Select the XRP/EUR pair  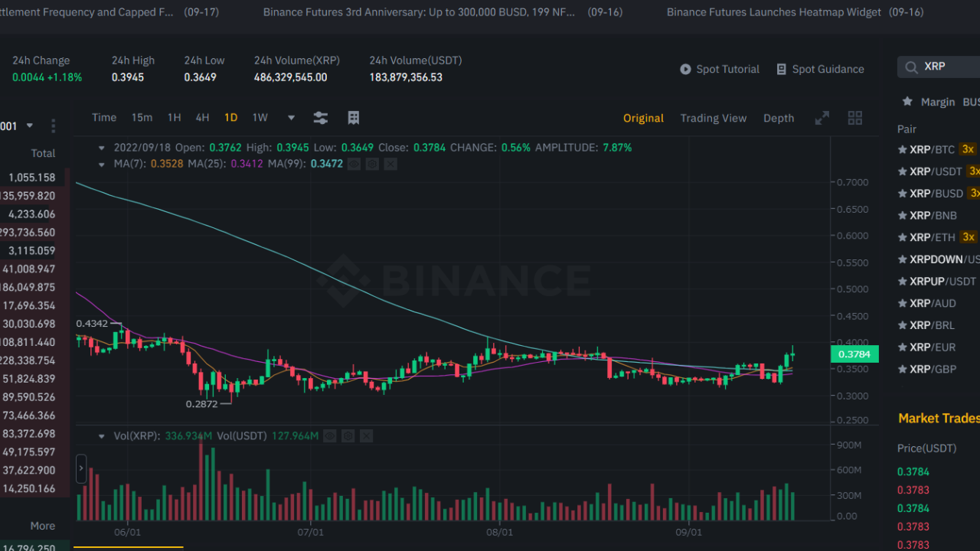933,347
